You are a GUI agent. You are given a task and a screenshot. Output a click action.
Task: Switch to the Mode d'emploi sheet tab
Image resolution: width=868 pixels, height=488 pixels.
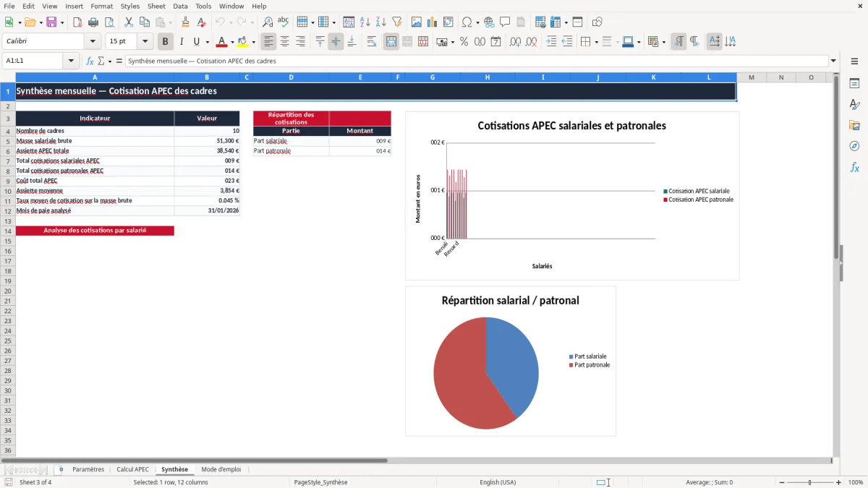click(x=221, y=469)
